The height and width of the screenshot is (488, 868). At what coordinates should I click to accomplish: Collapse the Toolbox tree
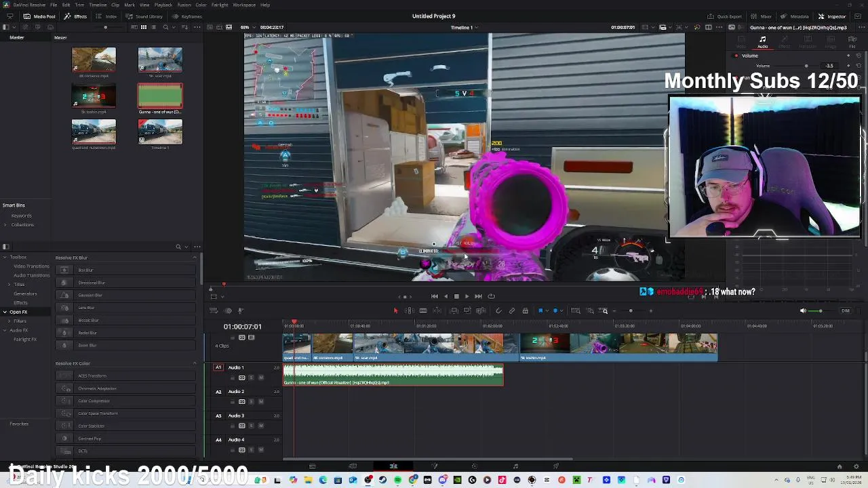coord(5,258)
